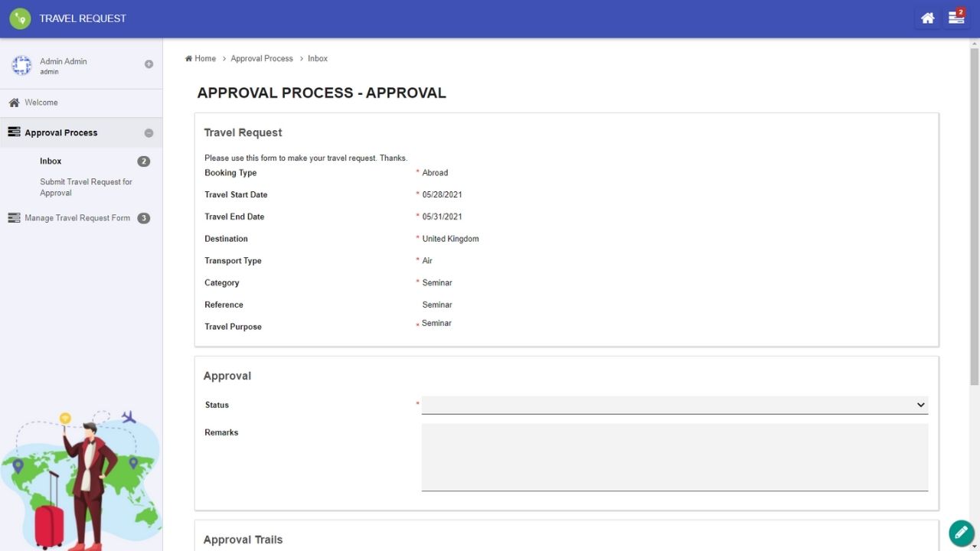
Task: Open Inbox in the sidebar
Action: (51, 161)
